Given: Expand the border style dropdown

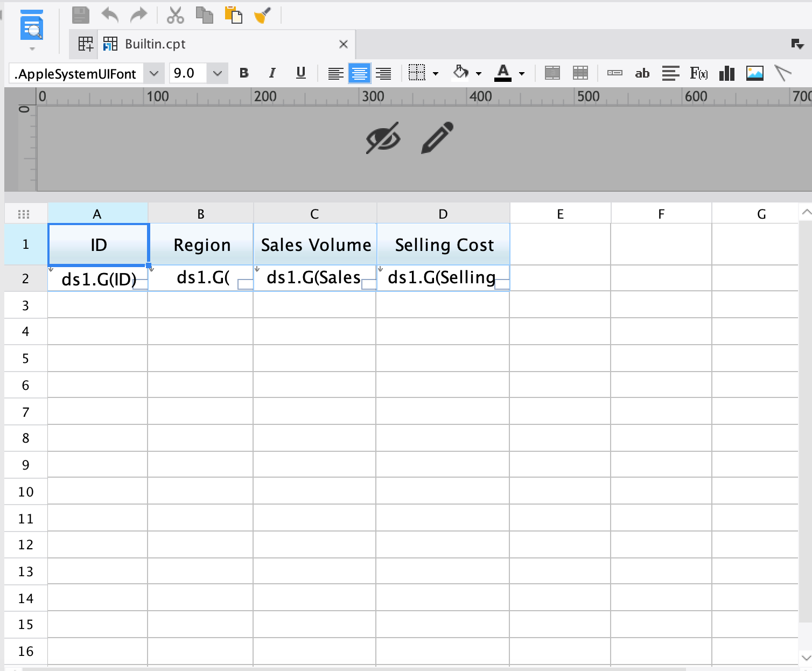Looking at the screenshot, I should pyautogui.click(x=435, y=73).
